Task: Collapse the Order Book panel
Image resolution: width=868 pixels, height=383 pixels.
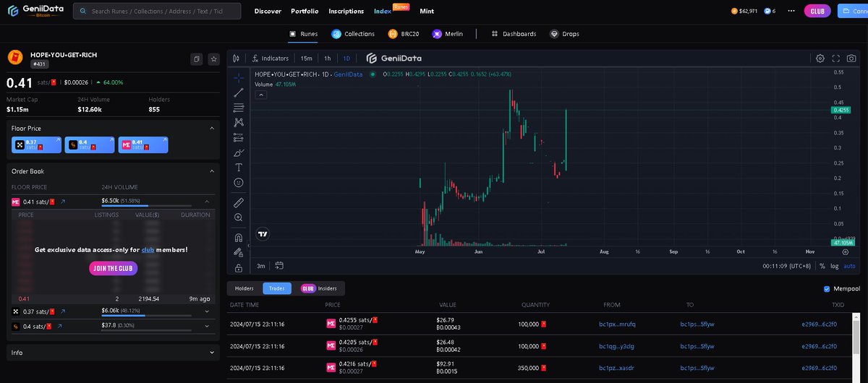Action: pyautogui.click(x=212, y=171)
